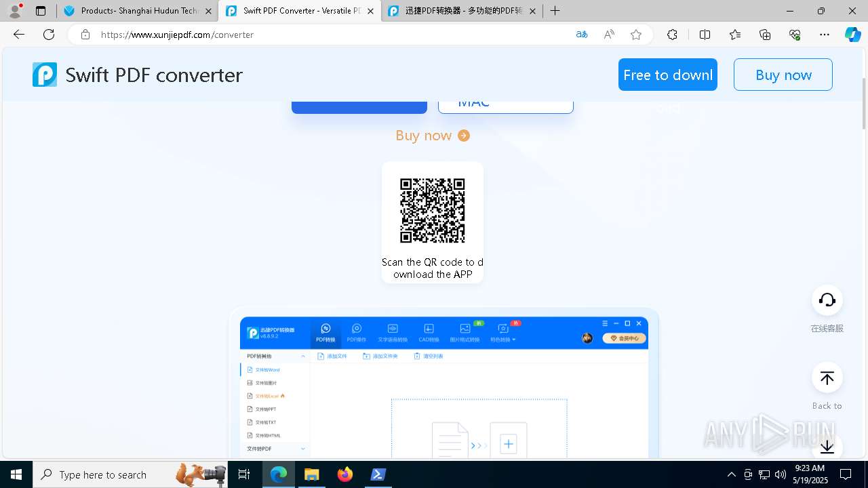Click the download arrow icon at bottom right

point(827,447)
